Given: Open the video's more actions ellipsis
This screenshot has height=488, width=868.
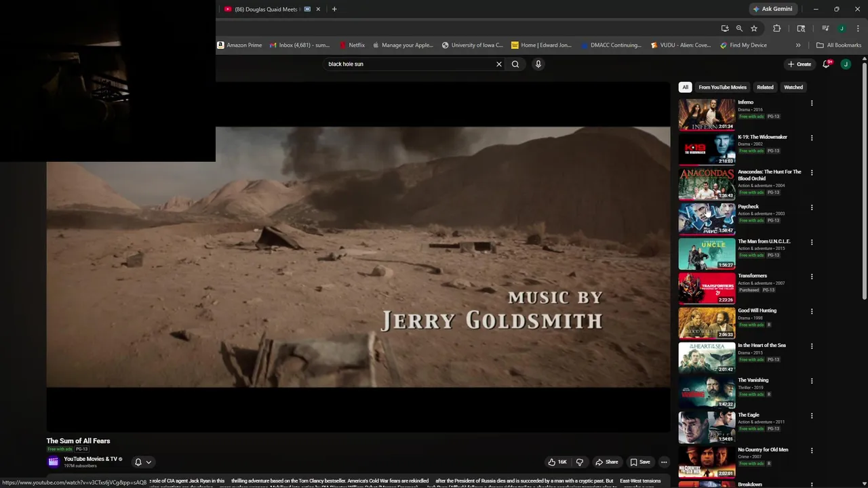Looking at the screenshot, I should pos(664,462).
